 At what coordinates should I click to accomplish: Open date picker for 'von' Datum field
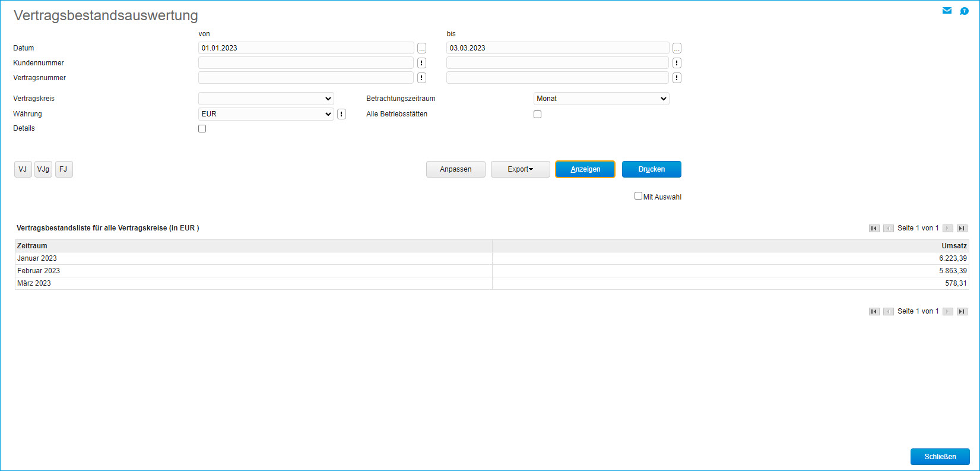(x=421, y=48)
